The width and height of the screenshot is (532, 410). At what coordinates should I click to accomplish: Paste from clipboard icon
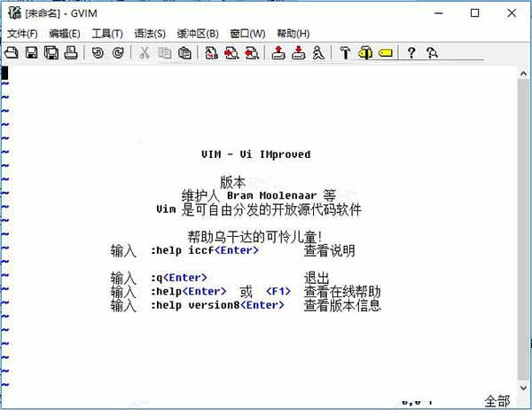[x=184, y=53]
